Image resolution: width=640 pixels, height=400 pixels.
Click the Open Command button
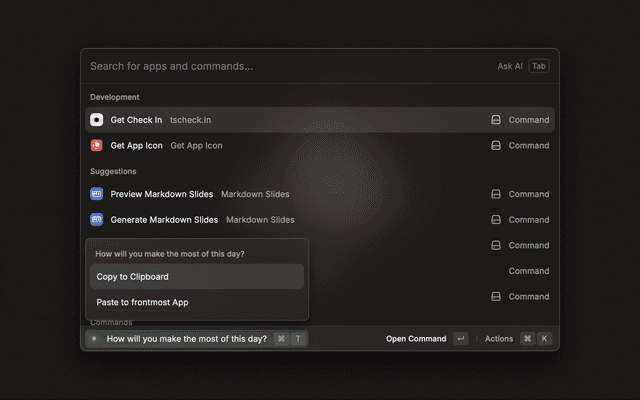point(416,339)
